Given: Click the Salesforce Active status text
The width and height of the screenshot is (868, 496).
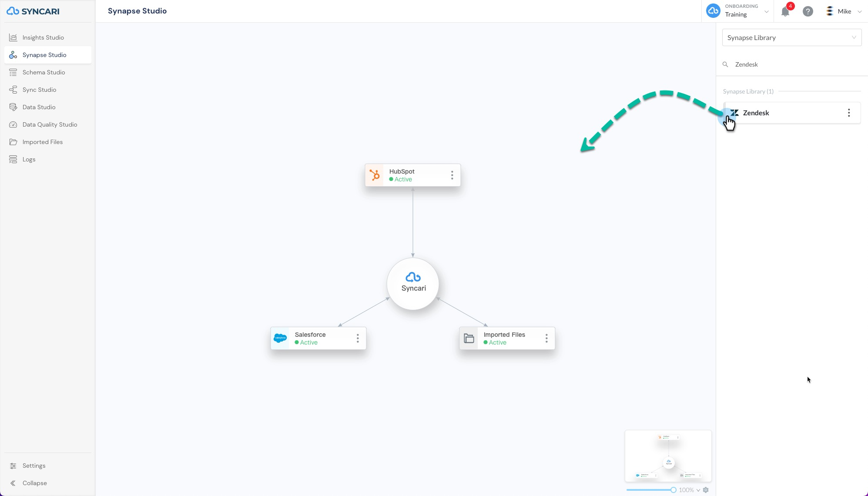Looking at the screenshot, I should point(309,342).
